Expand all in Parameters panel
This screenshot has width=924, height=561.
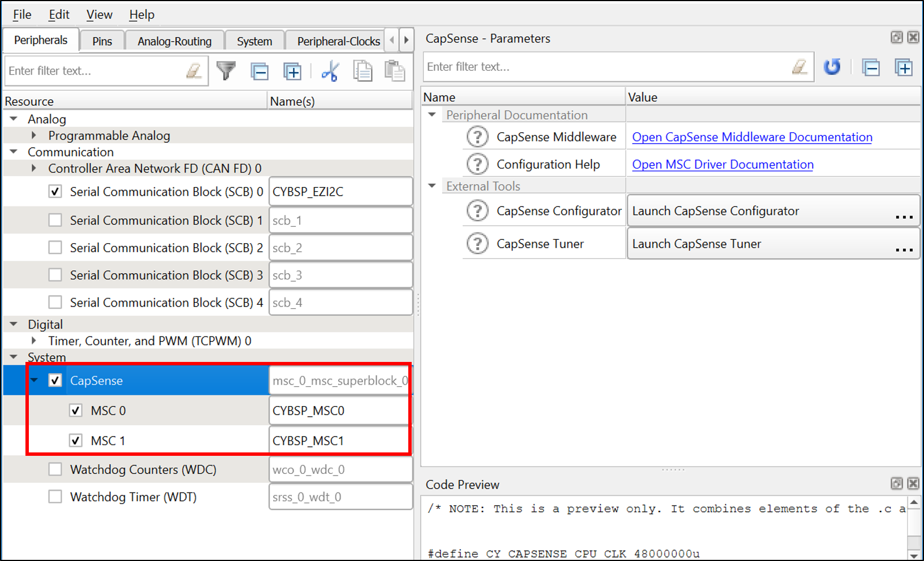[904, 67]
